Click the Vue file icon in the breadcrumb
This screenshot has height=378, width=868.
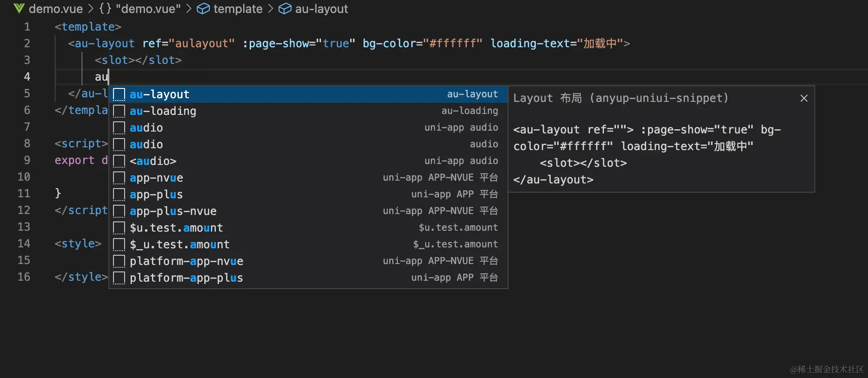click(x=19, y=8)
